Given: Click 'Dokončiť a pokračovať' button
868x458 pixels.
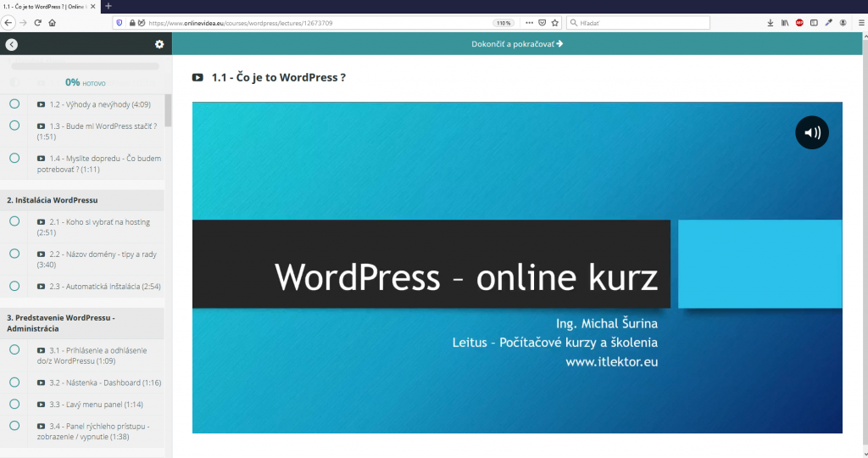Looking at the screenshot, I should [x=517, y=44].
